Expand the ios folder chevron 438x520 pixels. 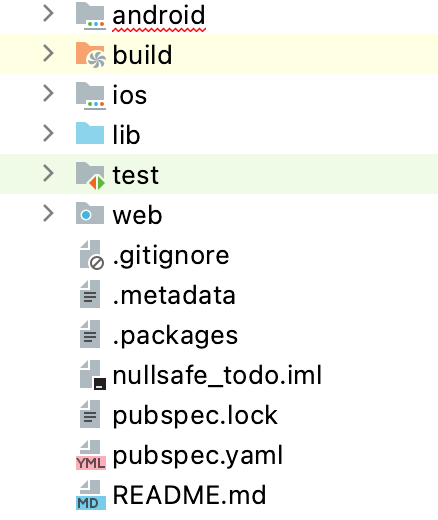(49, 94)
